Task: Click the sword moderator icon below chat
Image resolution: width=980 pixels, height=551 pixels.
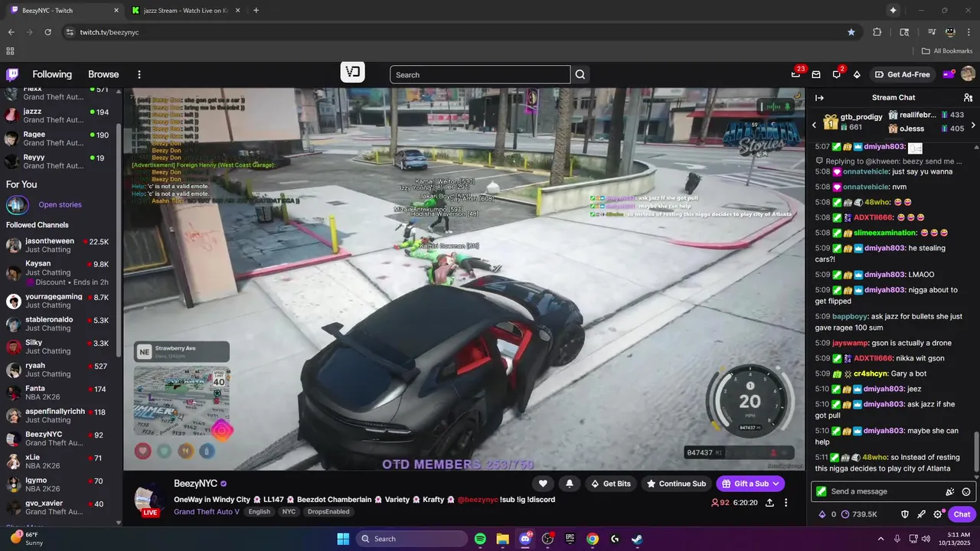Action: coord(921,514)
